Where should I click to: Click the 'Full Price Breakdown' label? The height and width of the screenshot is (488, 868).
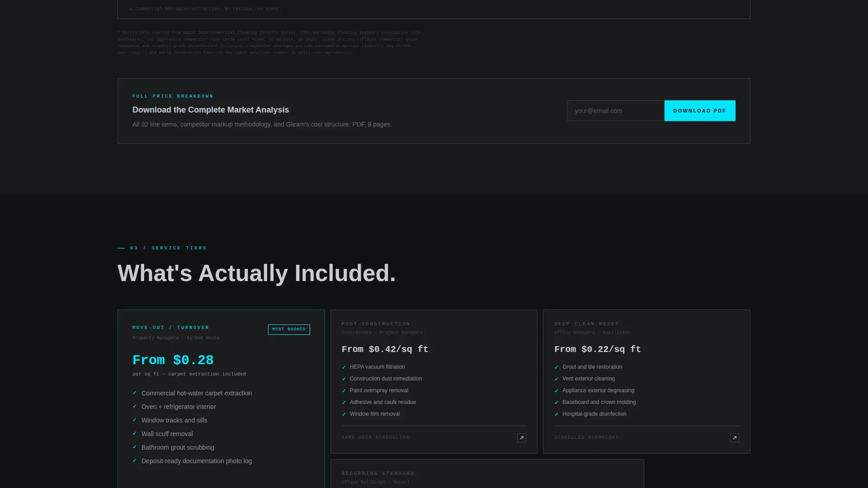[x=173, y=96]
